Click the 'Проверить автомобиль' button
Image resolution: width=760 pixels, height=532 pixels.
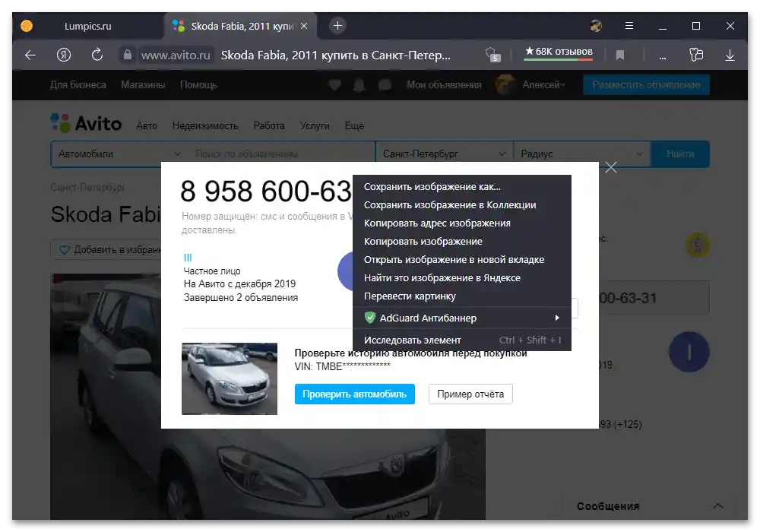pyautogui.click(x=354, y=394)
